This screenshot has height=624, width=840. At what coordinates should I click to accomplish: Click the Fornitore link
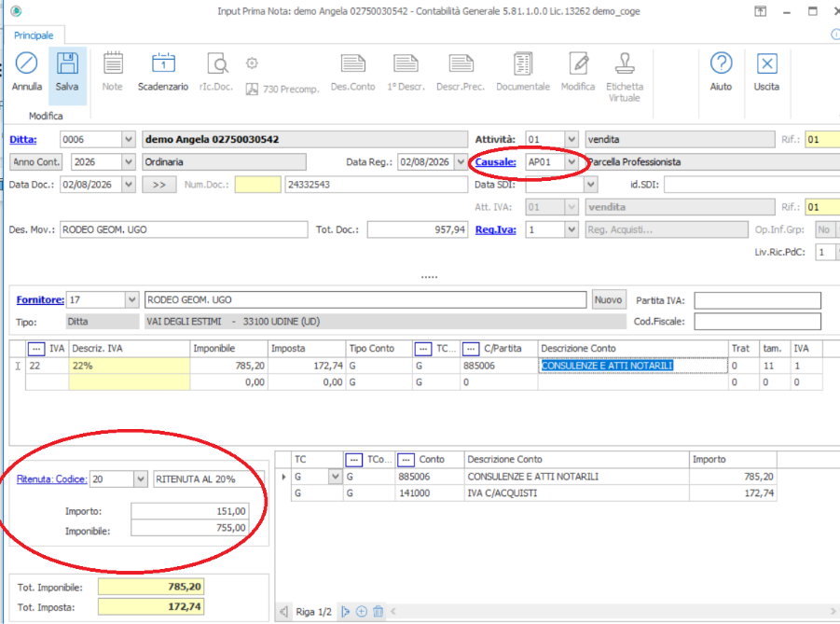coord(40,299)
